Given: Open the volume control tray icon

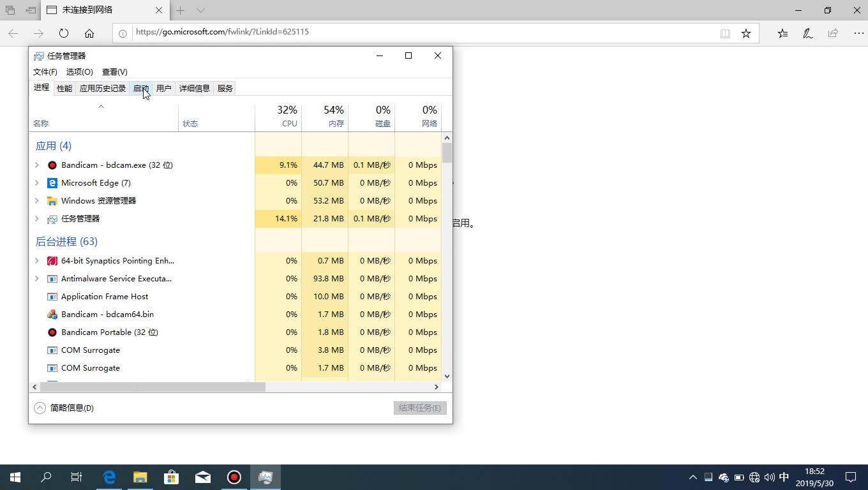Looking at the screenshot, I should coord(769,477).
